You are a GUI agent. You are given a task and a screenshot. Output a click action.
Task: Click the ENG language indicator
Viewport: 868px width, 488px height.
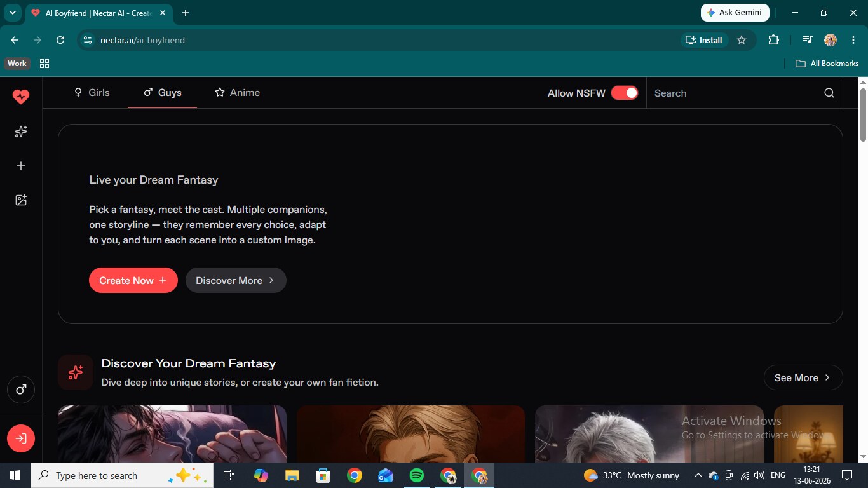(x=778, y=475)
